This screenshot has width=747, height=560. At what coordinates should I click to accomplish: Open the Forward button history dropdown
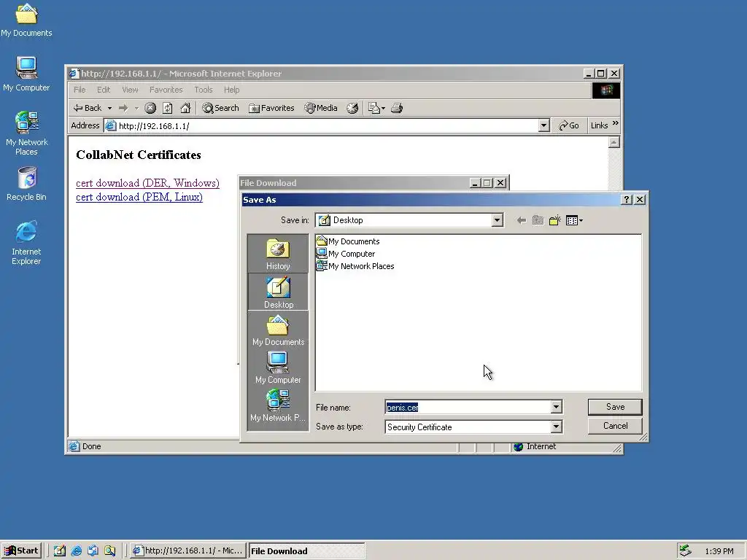136,108
